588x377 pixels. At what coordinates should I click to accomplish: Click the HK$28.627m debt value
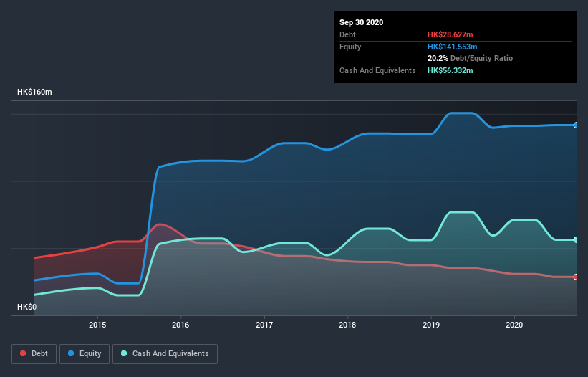pyautogui.click(x=450, y=34)
